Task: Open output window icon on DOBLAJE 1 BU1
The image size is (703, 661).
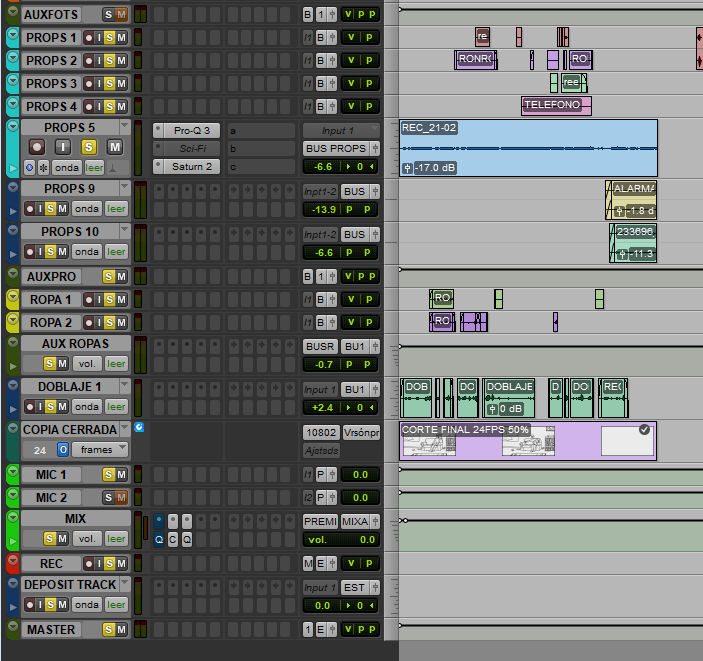Action: (x=375, y=390)
